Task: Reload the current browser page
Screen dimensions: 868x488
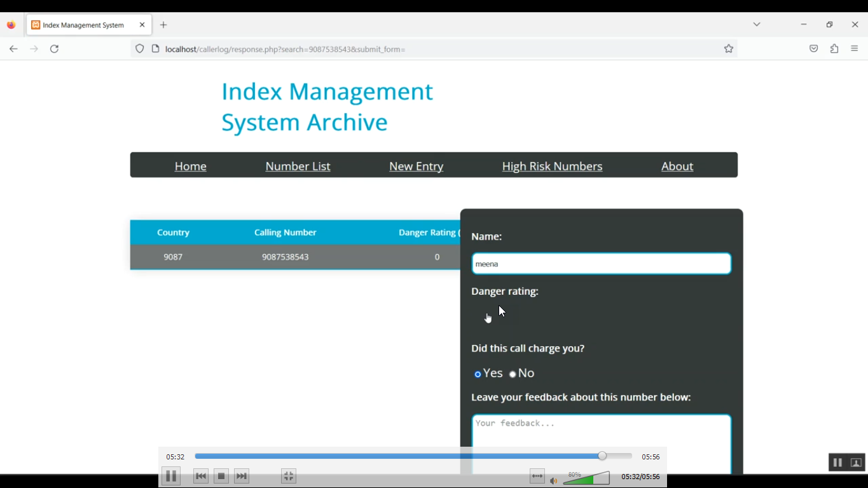Action: (55, 49)
